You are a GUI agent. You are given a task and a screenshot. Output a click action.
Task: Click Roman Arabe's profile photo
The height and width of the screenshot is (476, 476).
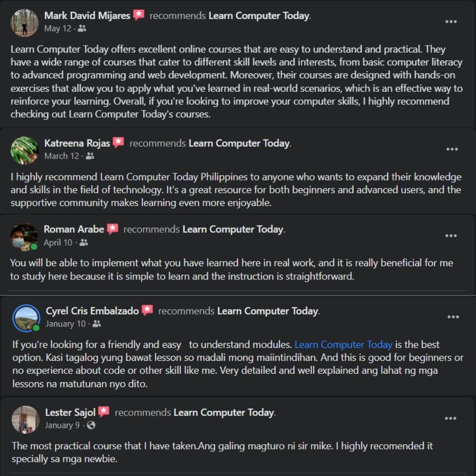pyautogui.click(x=24, y=237)
